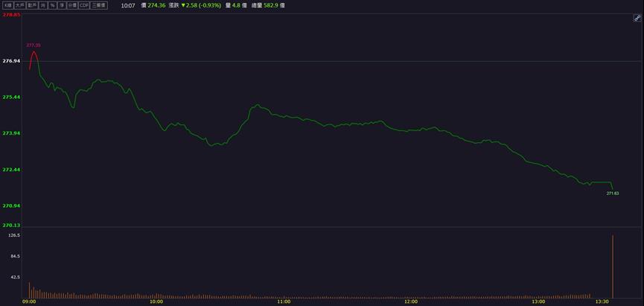644x306 pixels.
Task: Click the tall closing volume bar at 13:30
Action: click(613, 267)
